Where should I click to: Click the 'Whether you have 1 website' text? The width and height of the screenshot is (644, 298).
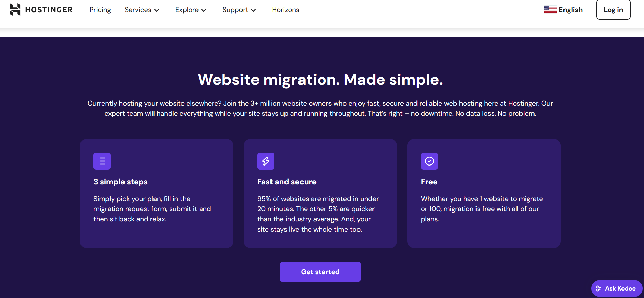(482, 209)
